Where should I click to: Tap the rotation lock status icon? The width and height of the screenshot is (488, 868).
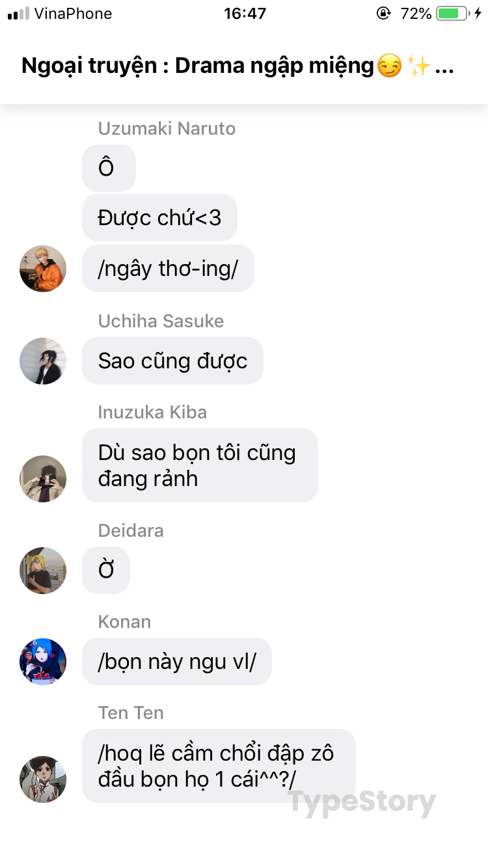coord(384,13)
